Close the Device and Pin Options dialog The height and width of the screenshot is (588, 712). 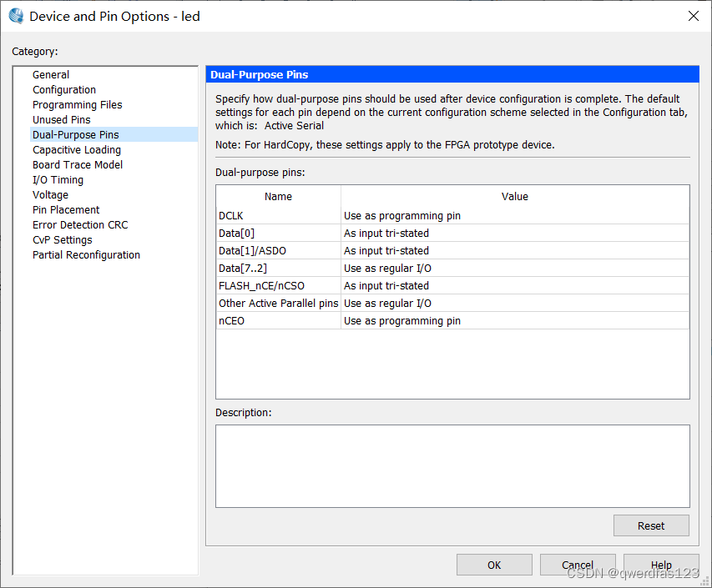pos(693,17)
